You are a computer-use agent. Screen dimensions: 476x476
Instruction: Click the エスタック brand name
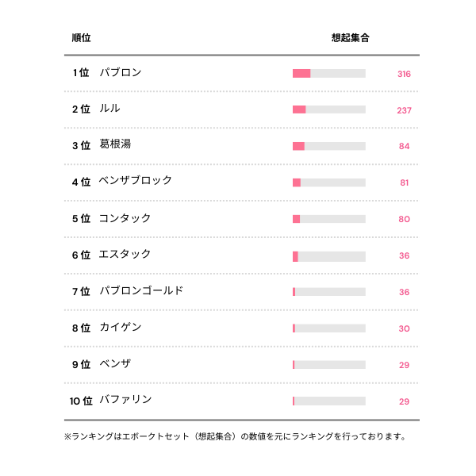pos(125,255)
